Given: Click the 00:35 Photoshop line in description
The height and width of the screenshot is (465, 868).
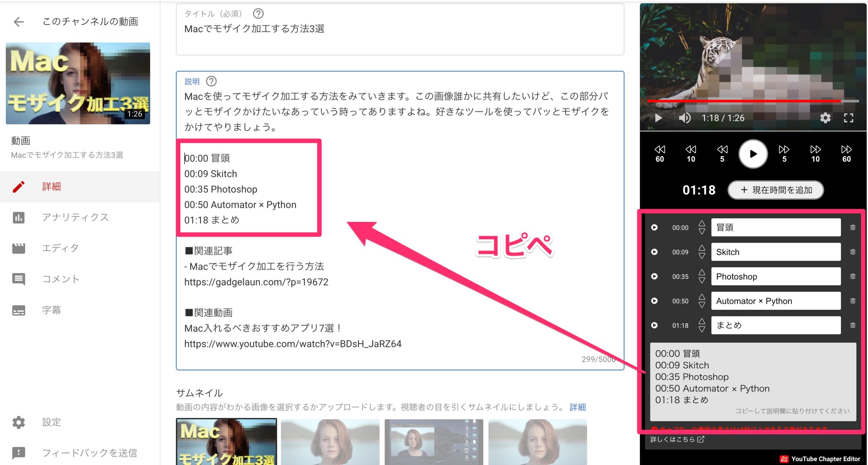Looking at the screenshot, I should [221, 189].
